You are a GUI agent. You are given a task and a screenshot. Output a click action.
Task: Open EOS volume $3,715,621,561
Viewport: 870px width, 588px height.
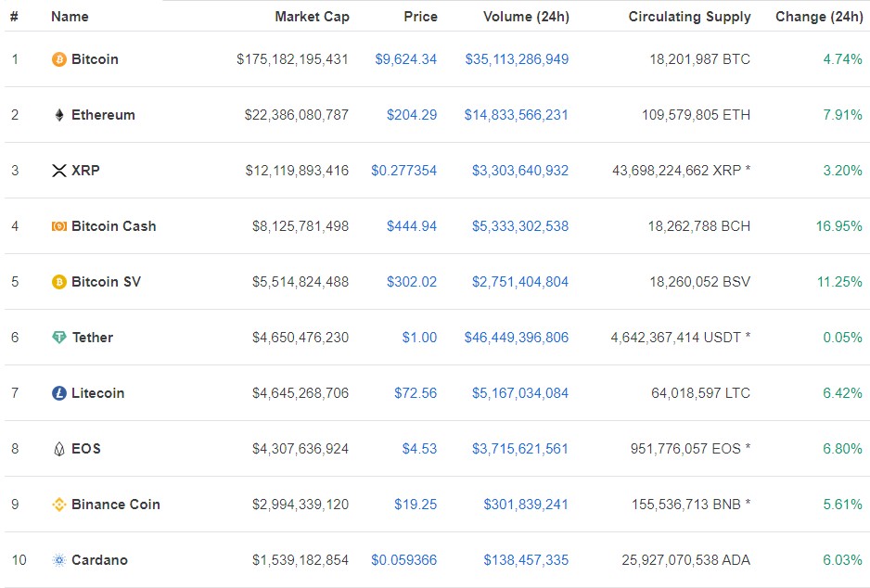pos(520,449)
